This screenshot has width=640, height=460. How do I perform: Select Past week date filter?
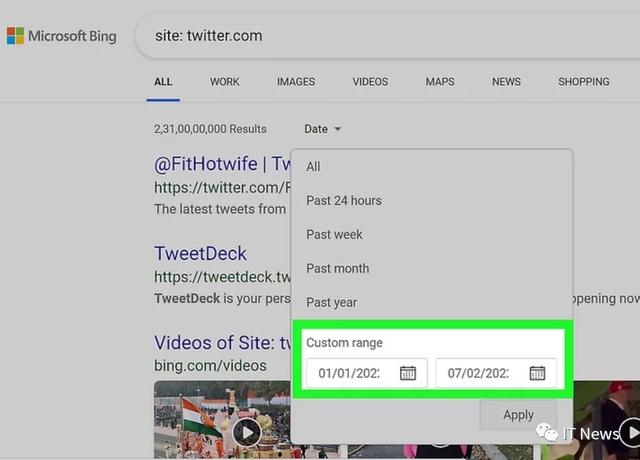pos(334,235)
